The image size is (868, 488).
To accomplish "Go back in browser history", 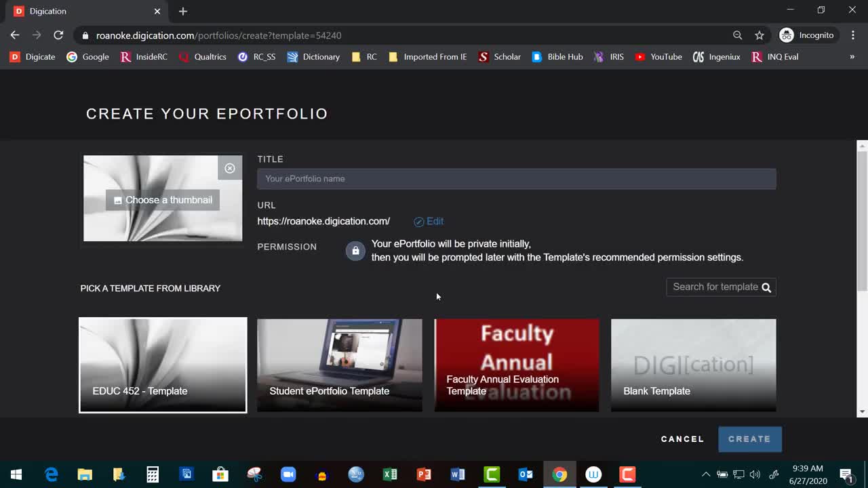I will tap(15, 35).
